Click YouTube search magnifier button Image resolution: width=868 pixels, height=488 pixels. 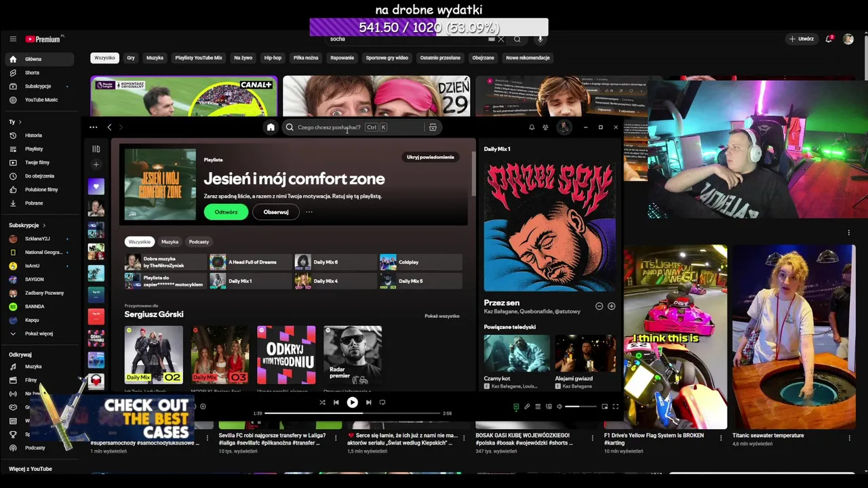pos(517,39)
